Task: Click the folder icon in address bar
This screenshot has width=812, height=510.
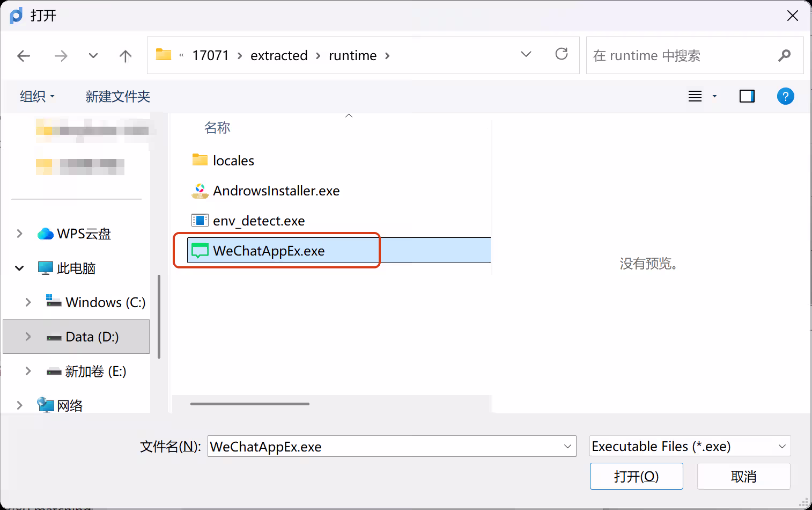Action: [164, 55]
